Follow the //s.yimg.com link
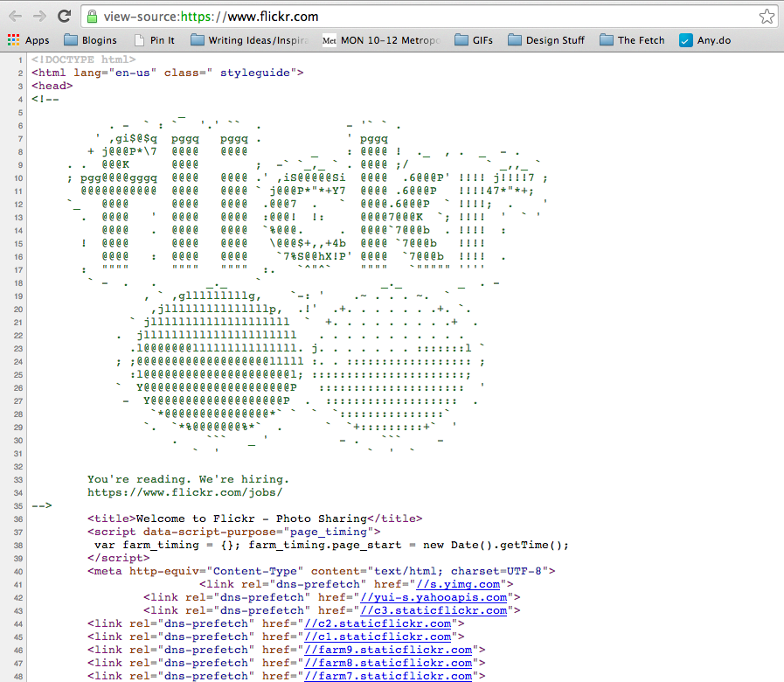784x682 pixels. tap(458, 584)
